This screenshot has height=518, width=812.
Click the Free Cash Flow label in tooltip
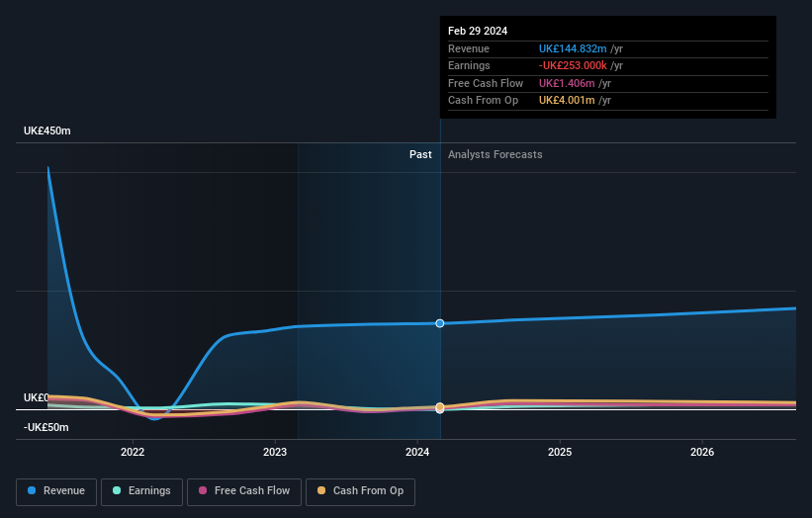[486, 83]
